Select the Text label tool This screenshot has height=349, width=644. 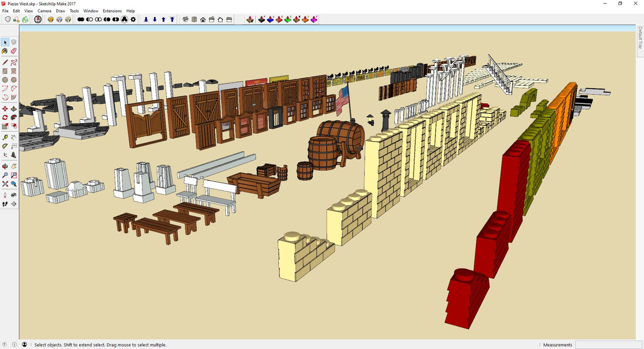[x=14, y=146]
